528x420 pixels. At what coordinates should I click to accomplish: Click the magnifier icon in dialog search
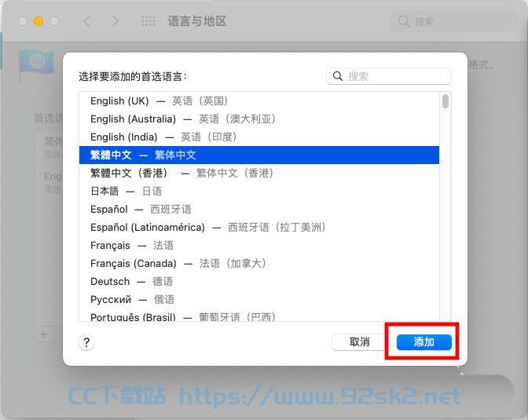tap(338, 76)
